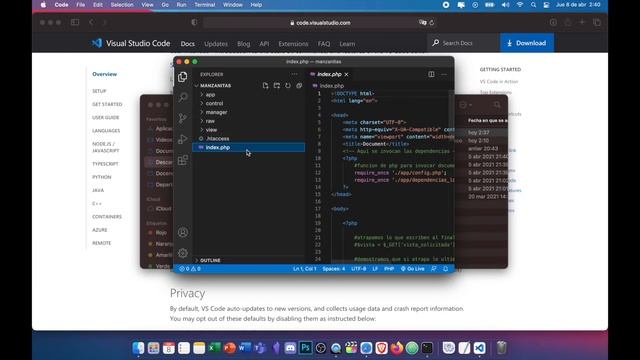This screenshot has width=640, height=360.
Task: Click the UTF-8 encoding in status bar
Action: (358, 269)
